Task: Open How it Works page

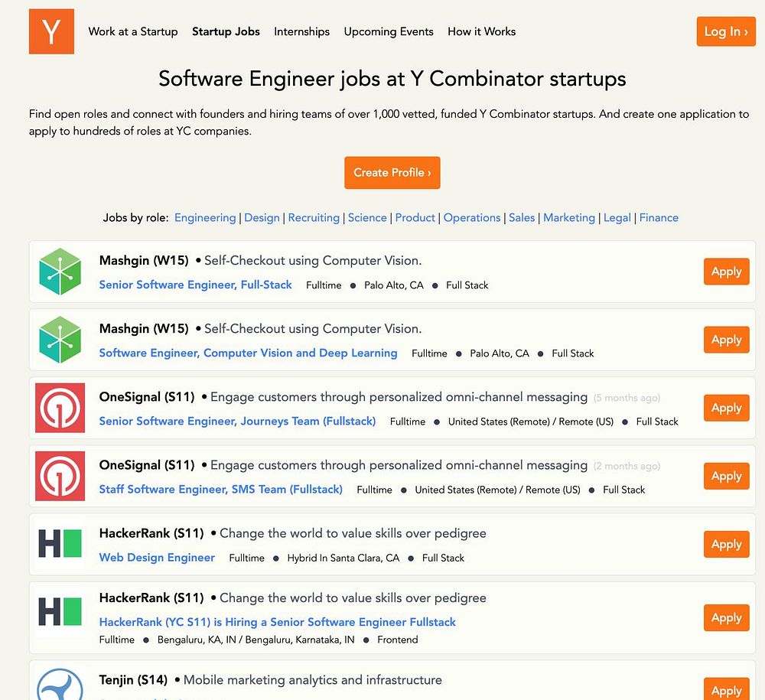Action: click(x=481, y=31)
